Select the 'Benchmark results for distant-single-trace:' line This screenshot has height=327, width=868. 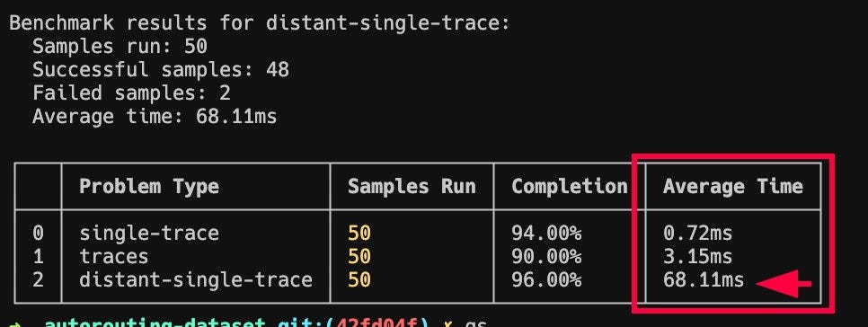tap(259, 23)
